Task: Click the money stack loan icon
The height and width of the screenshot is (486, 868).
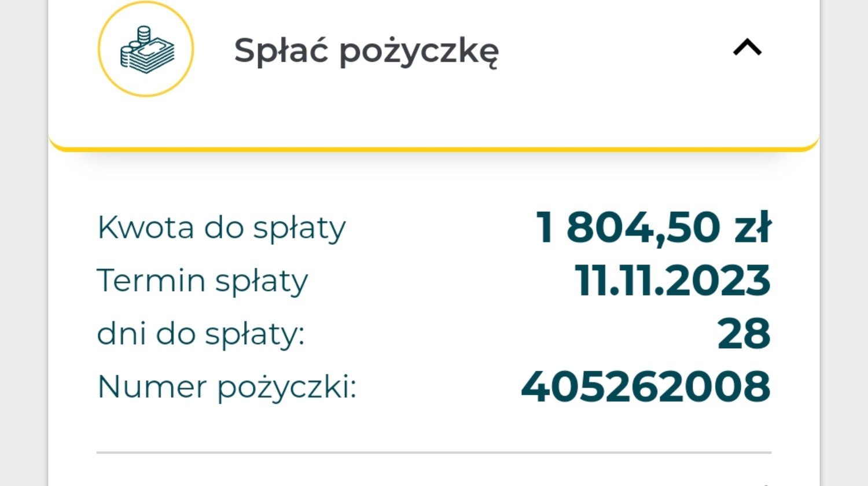Action: coord(147,50)
